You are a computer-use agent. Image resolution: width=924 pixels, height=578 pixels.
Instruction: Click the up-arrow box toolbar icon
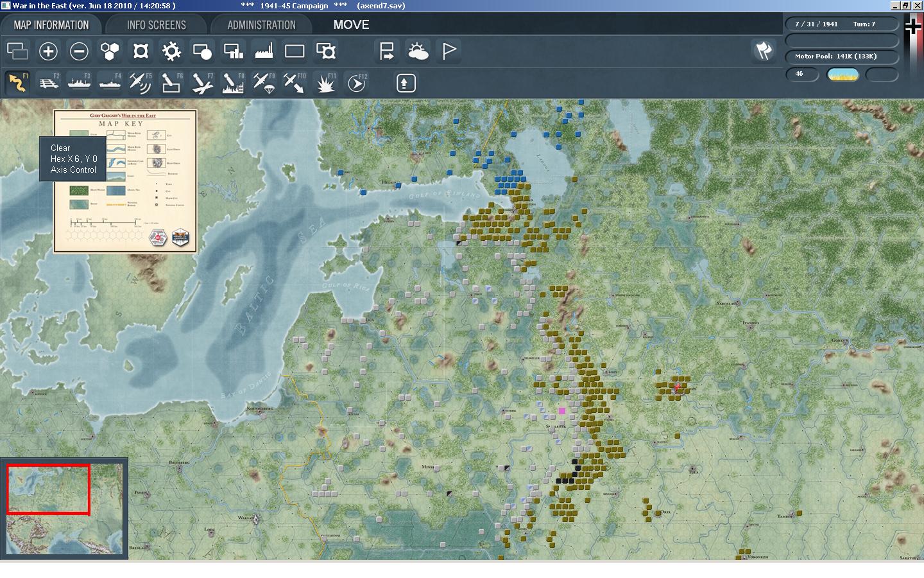coord(406,83)
